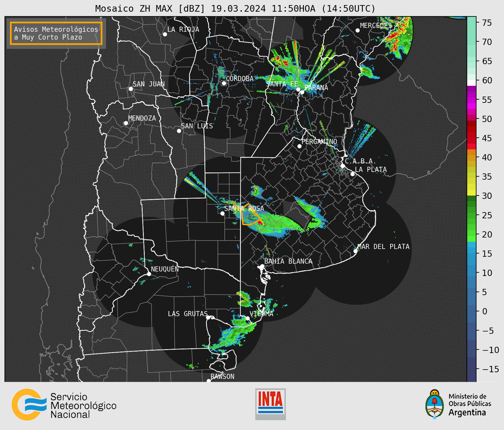This screenshot has height=430, width=504.
Task: Click the 75 value on the color scale
Action: tap(487, 23)
